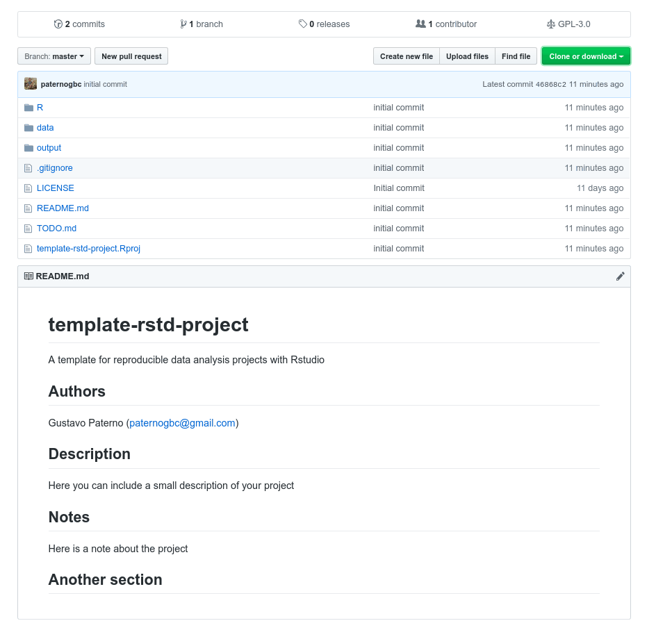The image size is (672, 630).
Task: Click paternogbc's avatar image
Action: [31, 84]
